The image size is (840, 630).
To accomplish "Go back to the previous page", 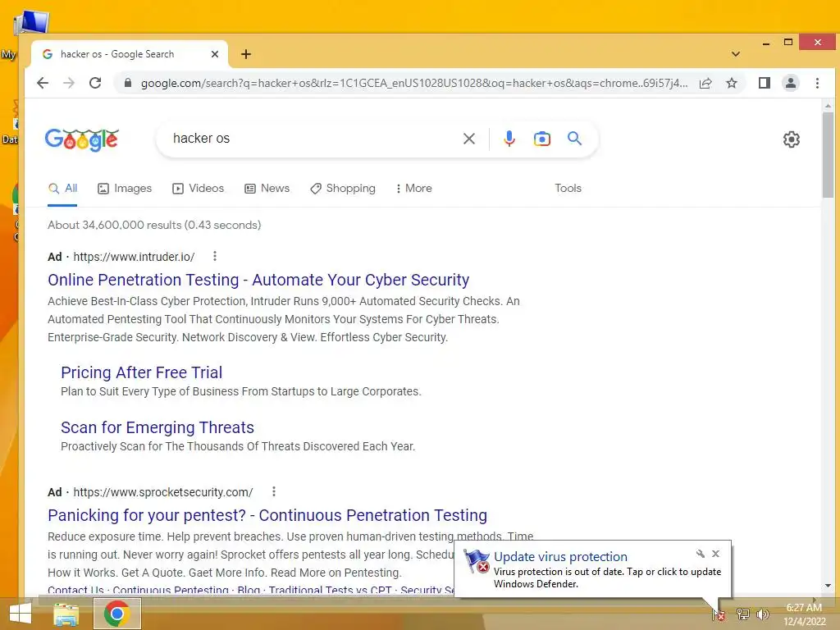I will pyautogui.click(x=43, y=83).
